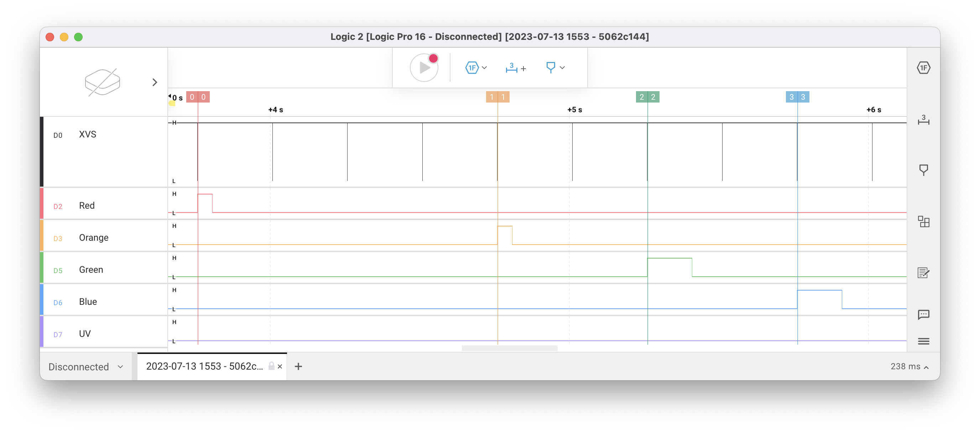The width and height of the screenshot is (980, 433).
Task: Open the hamburger main menu
Action: [x=923, y=341]
